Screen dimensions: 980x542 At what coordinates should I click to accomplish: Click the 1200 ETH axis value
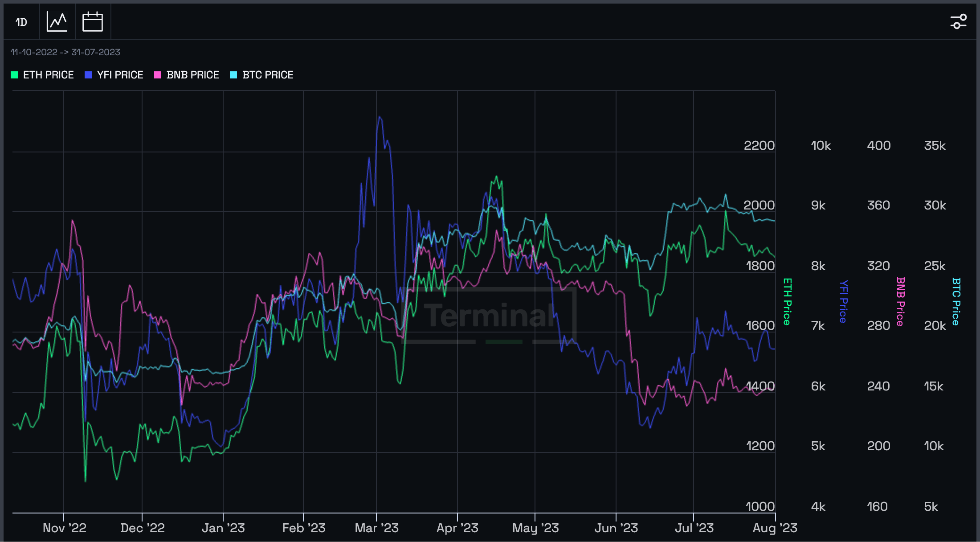pyautogui.click(x=760, y=446)
